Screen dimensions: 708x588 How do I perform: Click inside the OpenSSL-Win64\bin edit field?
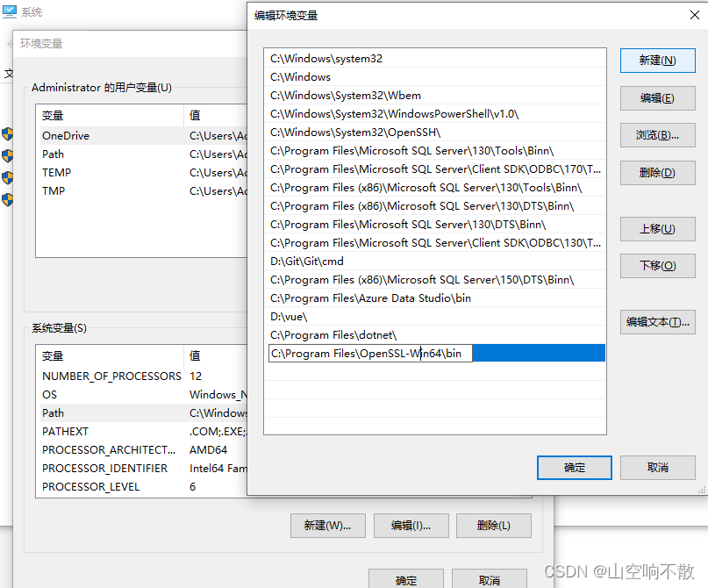coord(369,354)
